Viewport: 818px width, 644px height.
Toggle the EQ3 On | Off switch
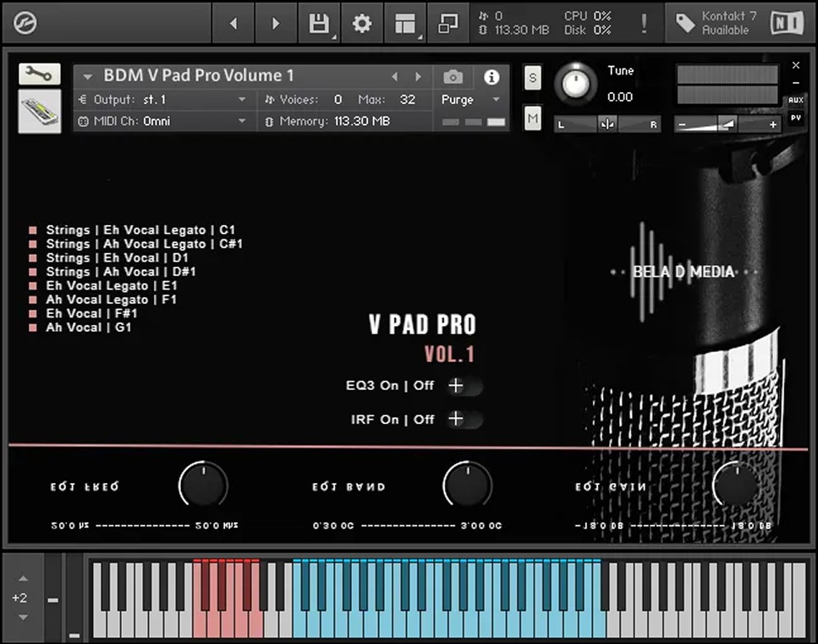[x=463, y=386]
